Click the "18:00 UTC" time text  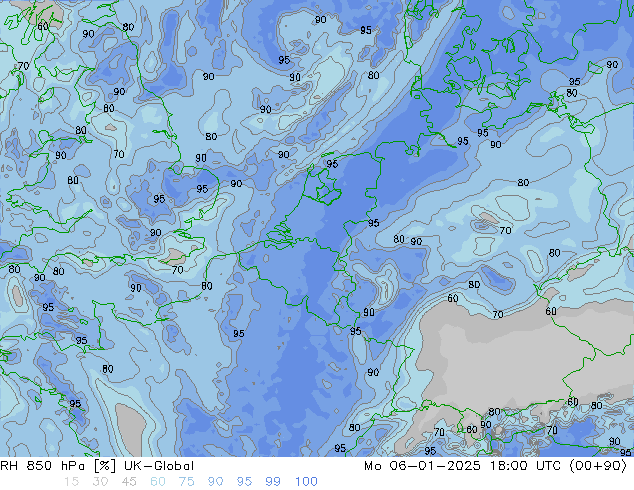[526, 466]
